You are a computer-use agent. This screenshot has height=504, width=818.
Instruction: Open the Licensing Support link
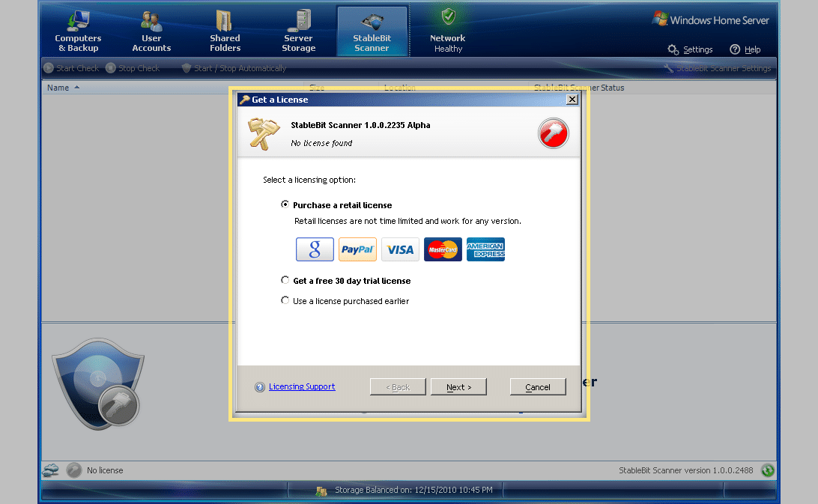click(302, 386)
